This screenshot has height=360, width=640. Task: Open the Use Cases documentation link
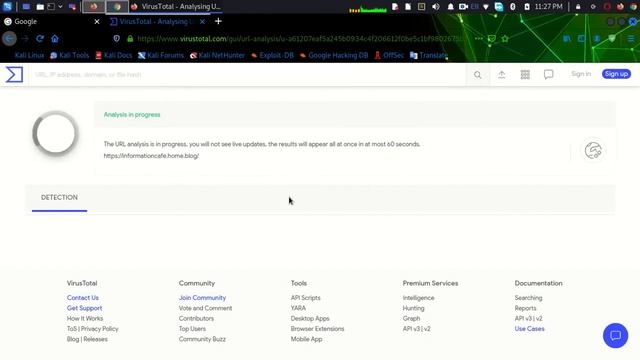tap(529, 329)
